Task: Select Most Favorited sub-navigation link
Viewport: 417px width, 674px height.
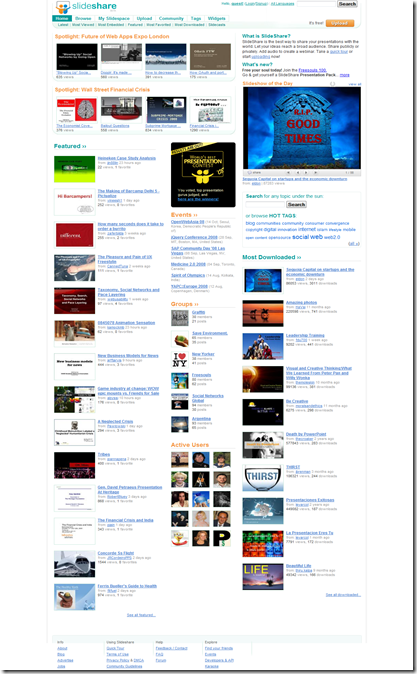Action: click(x=159, y=25)
